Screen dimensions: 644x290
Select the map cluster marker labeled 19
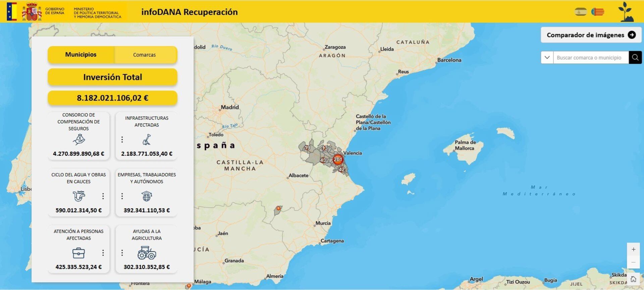click(x=307, y=148)
